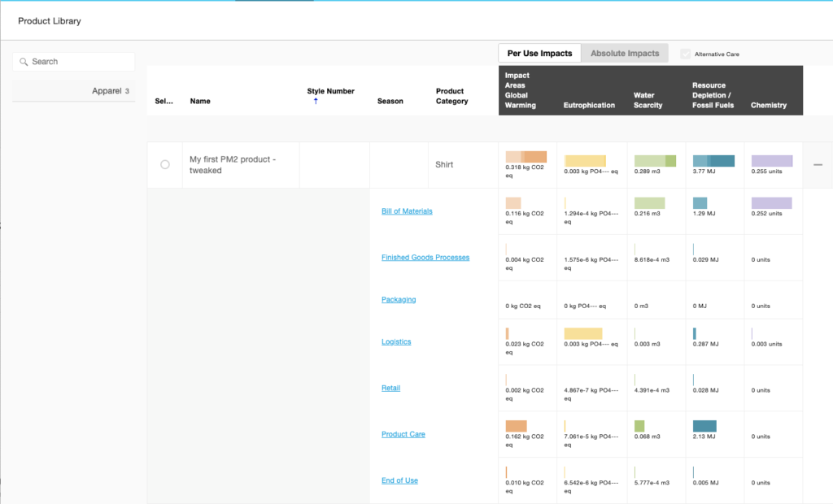Image resolution: width=833 pixels, height=504 pixels.
Task: Open the Finished Goods Processes link
Action: coord(425,257)
